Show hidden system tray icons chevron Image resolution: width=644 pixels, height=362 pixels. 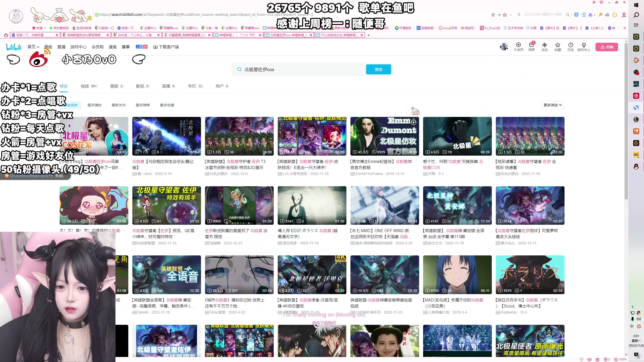point(633,307)
